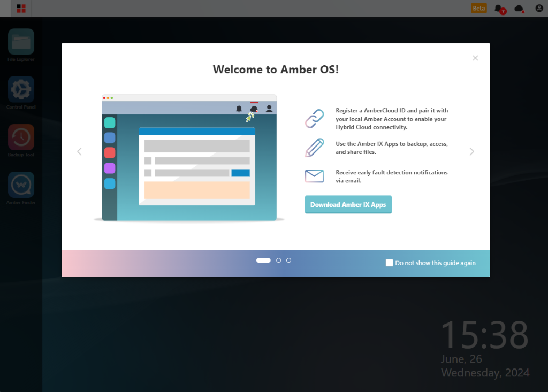Jump to the third slide indicator dot

pos(288,260)
